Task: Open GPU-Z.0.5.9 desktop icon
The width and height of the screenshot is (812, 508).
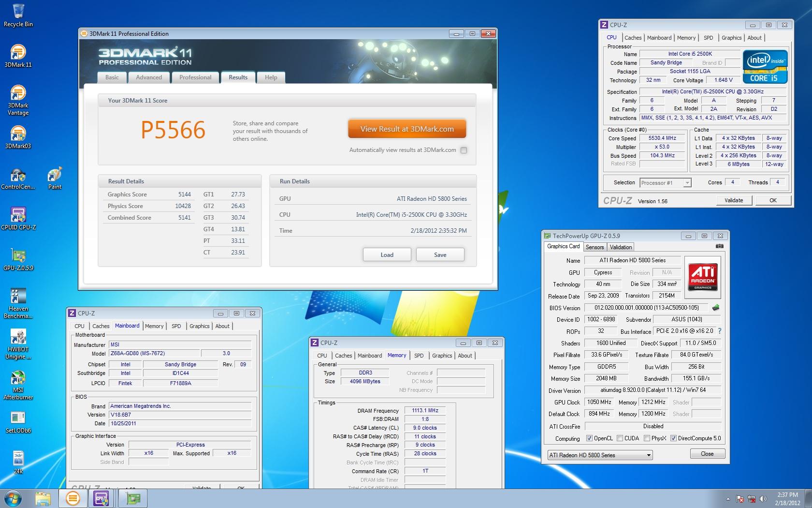Action: [x=18, y=259]
